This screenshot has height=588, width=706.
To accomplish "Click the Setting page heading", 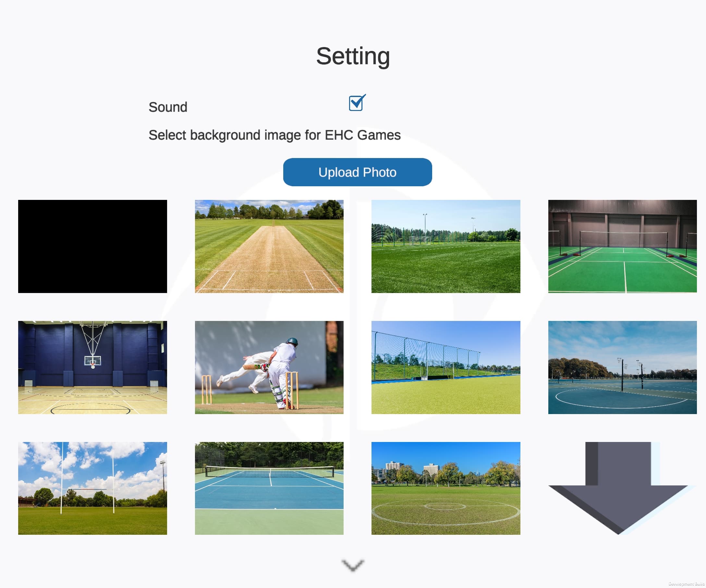I will click(353, 56).
